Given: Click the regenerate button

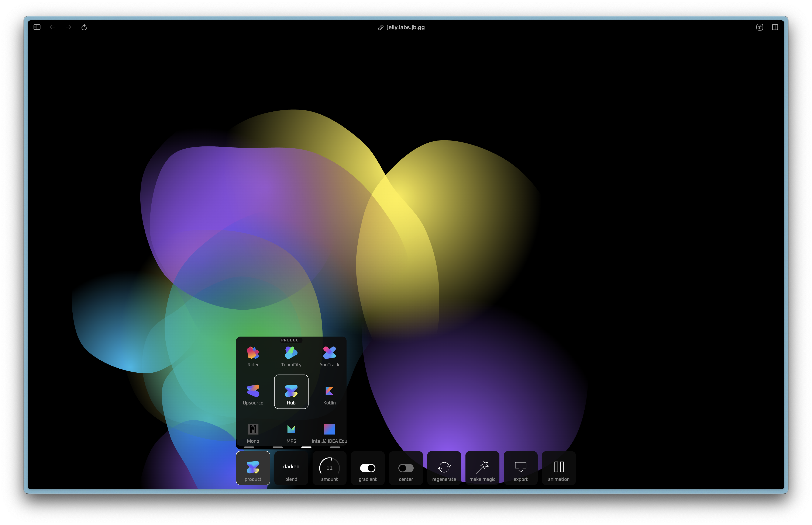Looking at the screenshot, I should click(x=444, y=468).
